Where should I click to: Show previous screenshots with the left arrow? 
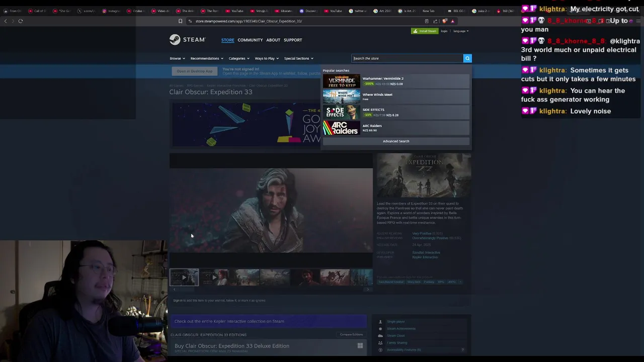coord(174,289)
